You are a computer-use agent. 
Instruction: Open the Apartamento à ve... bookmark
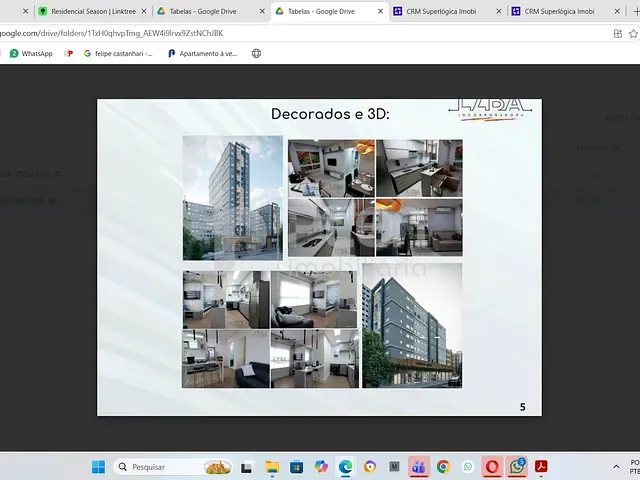[x=202, y=53]
